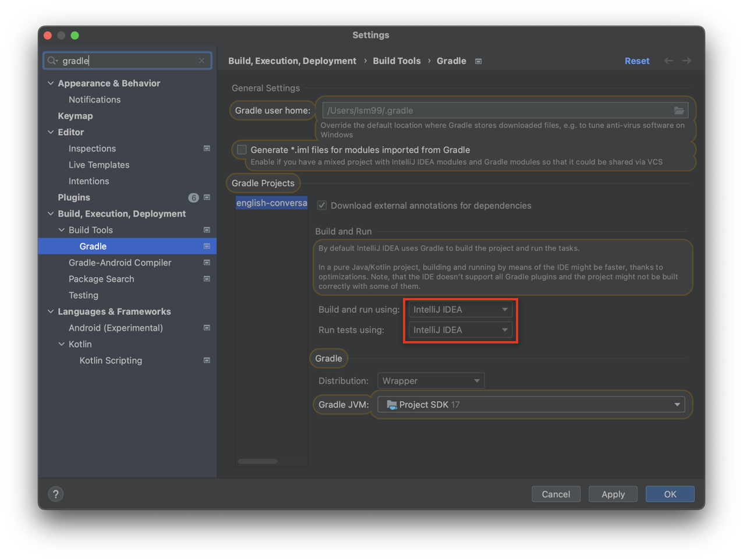Select Package Search settings
Viewport: 743px width, 560px height.
(x=101, y=279)
